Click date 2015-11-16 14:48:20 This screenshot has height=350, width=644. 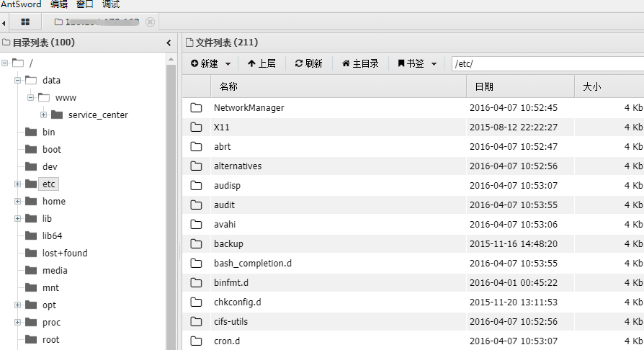[x=514, y=243]
